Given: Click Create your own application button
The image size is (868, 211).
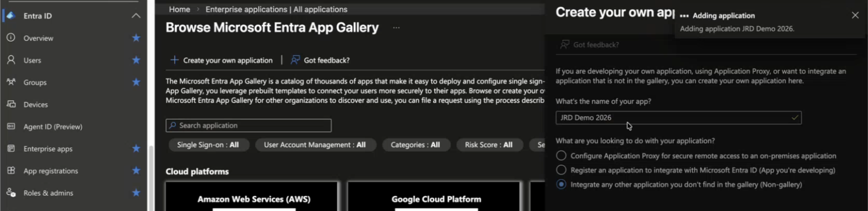Looking at the screenshot, I should tap(221, 60).
